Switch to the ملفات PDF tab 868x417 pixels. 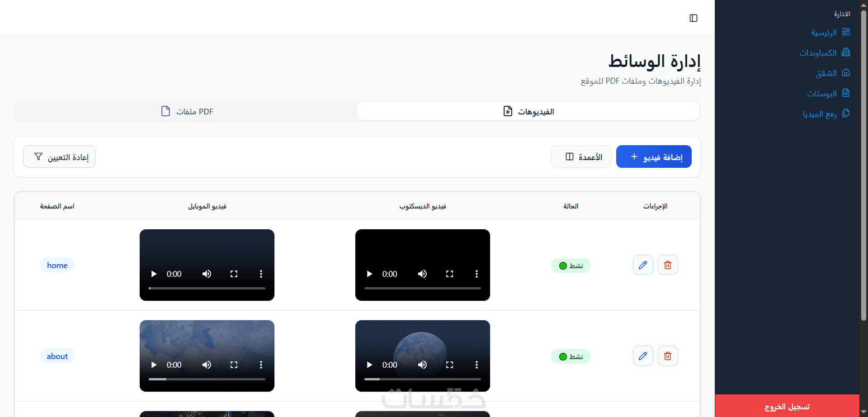tap(187, 111)
